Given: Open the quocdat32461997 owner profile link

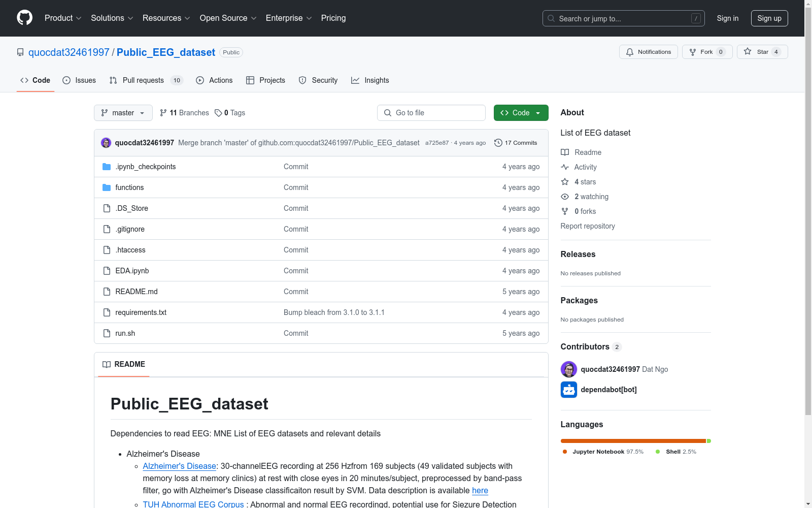Looking at the screenshot, I should coord(69,52).
